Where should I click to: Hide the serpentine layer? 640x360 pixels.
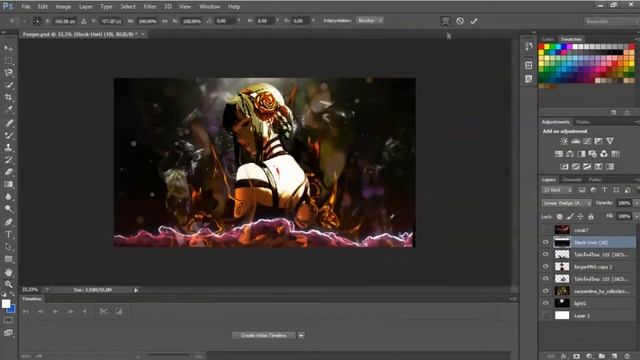[x=546, y=291]
